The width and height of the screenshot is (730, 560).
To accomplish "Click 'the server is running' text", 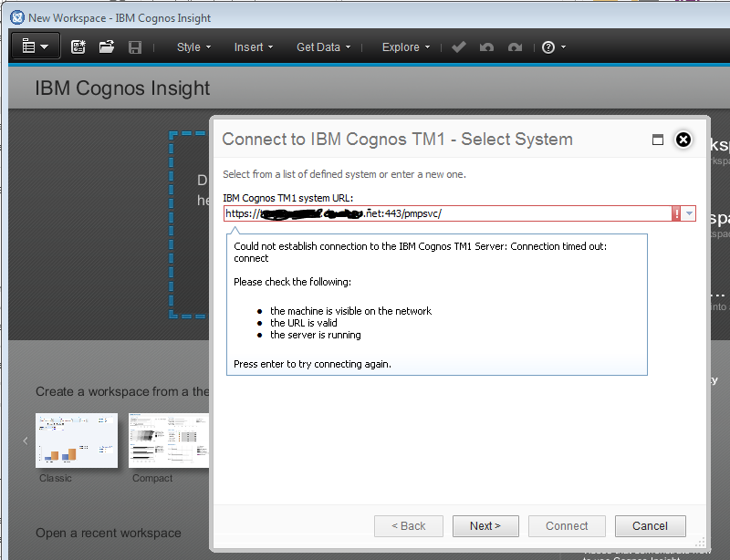I will (x=315, y=335).
